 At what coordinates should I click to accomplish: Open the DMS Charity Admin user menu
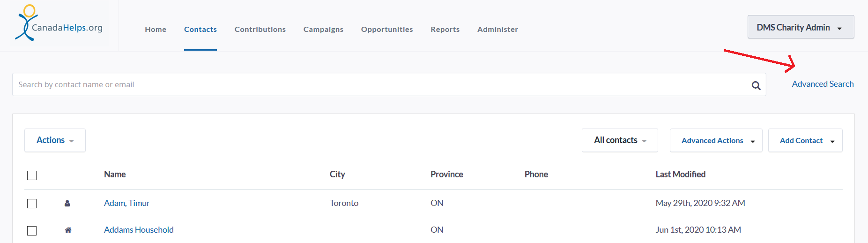(801, 27)
